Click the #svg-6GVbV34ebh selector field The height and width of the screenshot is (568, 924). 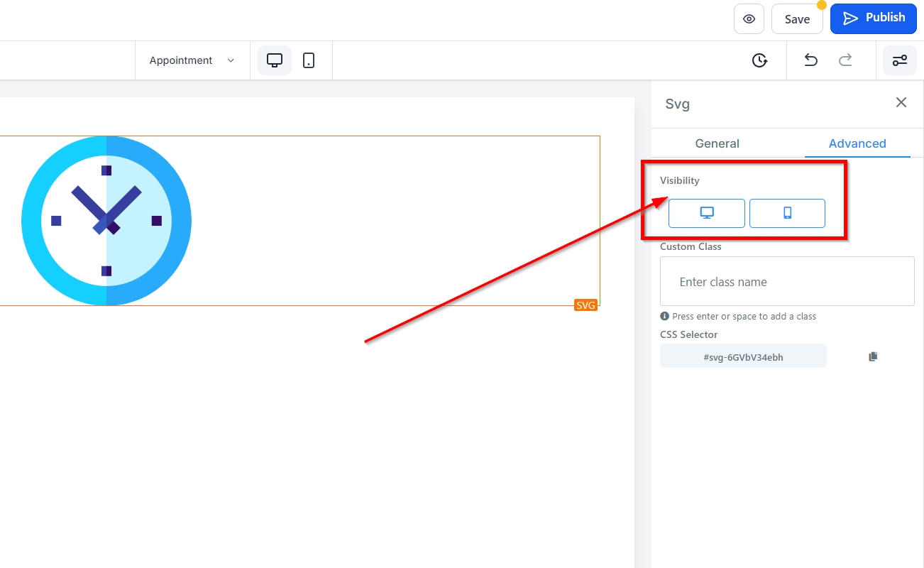[x=743, y=356]
